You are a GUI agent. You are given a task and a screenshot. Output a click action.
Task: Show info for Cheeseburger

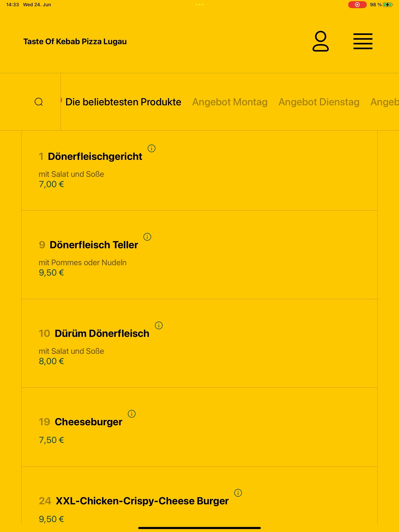[132, 414]
